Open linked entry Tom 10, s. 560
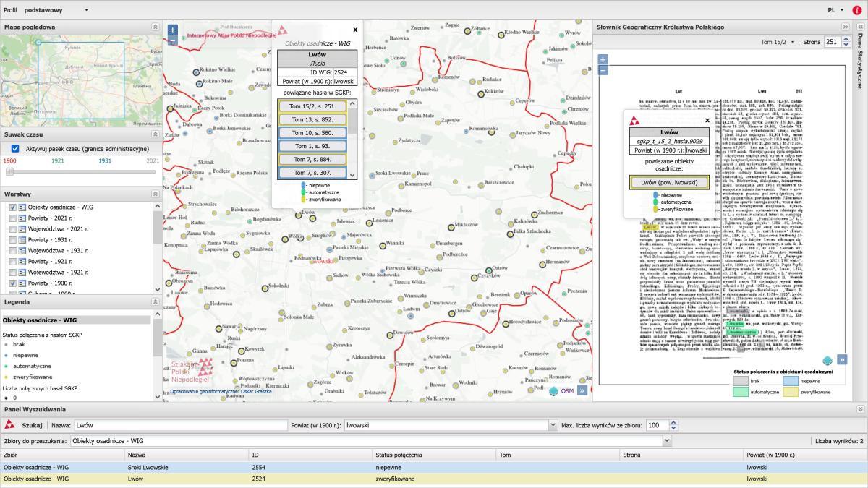868x488 pixels. [x=312, y=133]
